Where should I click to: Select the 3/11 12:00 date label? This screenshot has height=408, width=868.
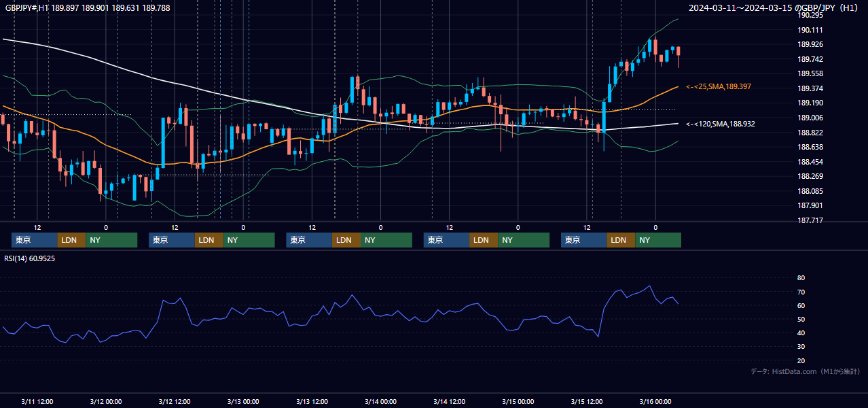click(37, 402)
